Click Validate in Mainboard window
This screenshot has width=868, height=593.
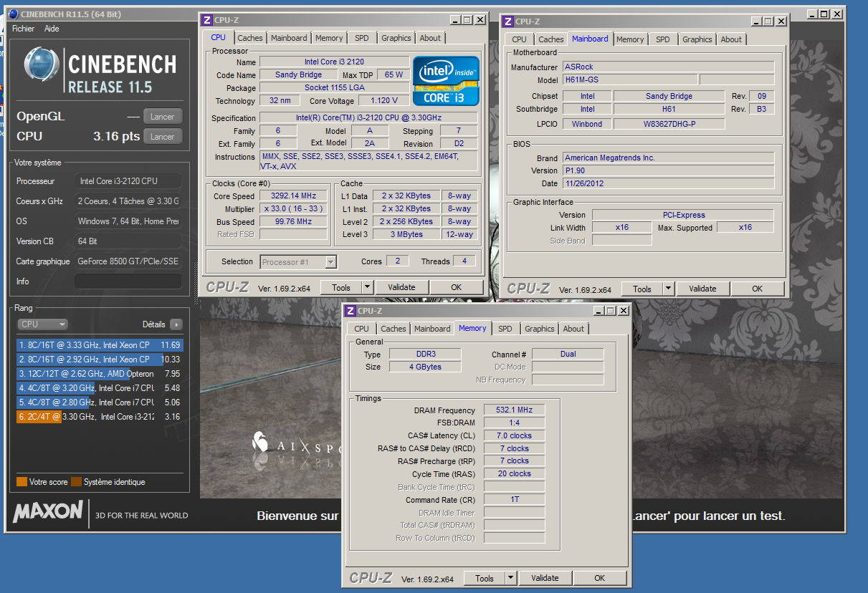pyautogui.click(x=702, y=289)
